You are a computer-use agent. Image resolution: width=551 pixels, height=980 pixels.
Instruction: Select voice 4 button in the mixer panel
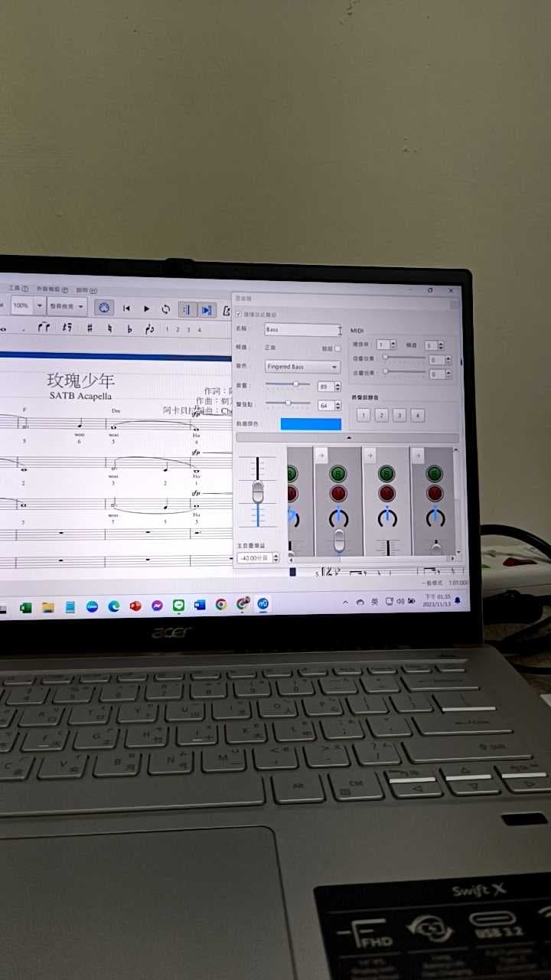[417, 416]
